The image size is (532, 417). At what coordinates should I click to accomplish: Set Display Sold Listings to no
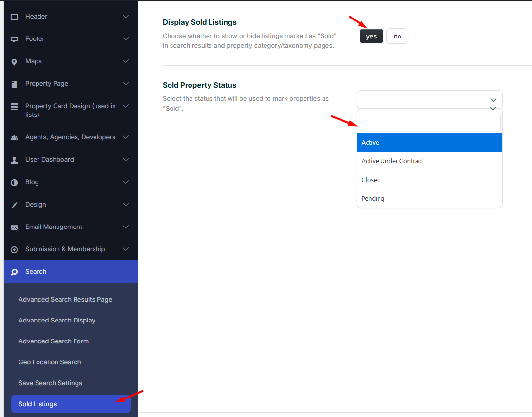(397, 37)
